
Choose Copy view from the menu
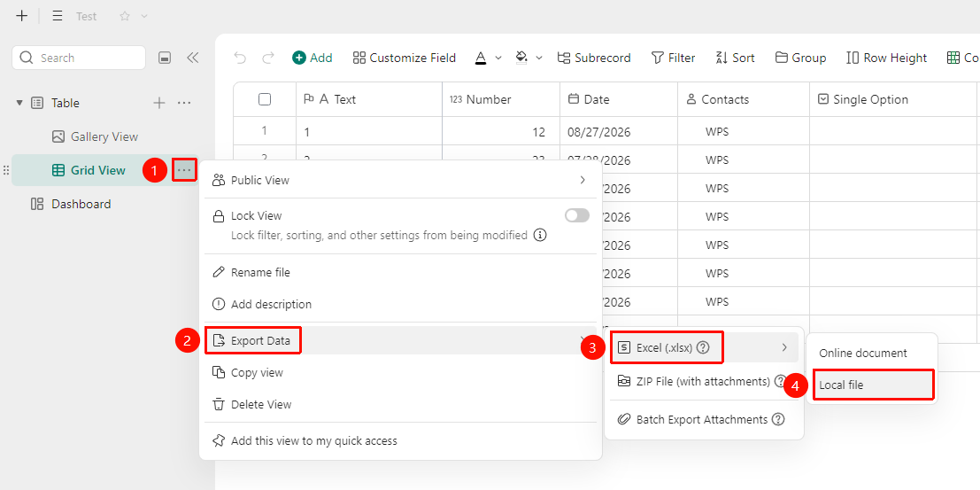[400, 372]
